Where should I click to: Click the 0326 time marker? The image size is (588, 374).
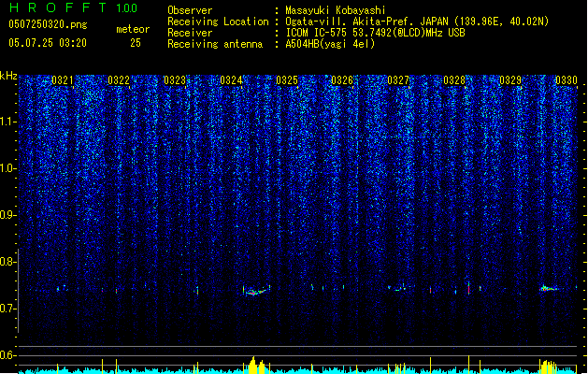(x=342, y=80)
